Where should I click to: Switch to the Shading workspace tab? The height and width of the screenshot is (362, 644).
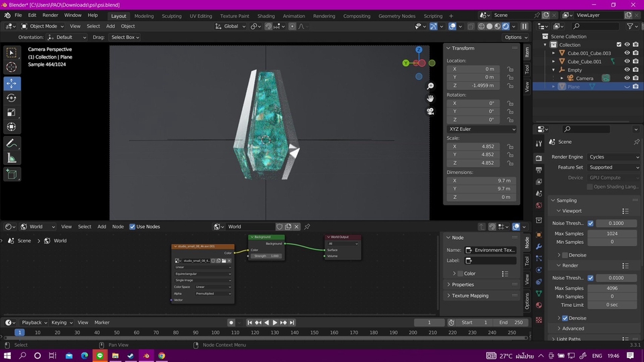tap(266, 16)
